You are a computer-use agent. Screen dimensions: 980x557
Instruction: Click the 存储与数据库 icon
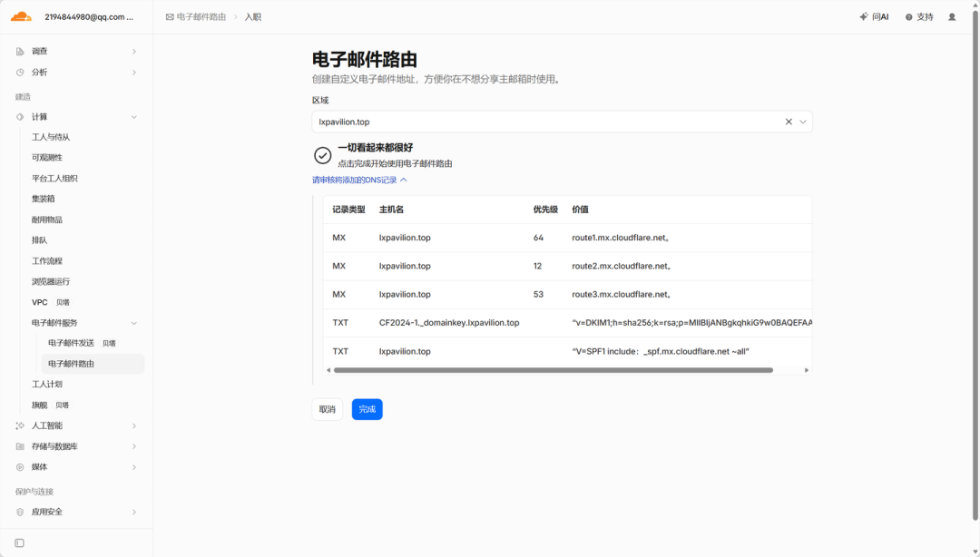[x=20, y=446]
